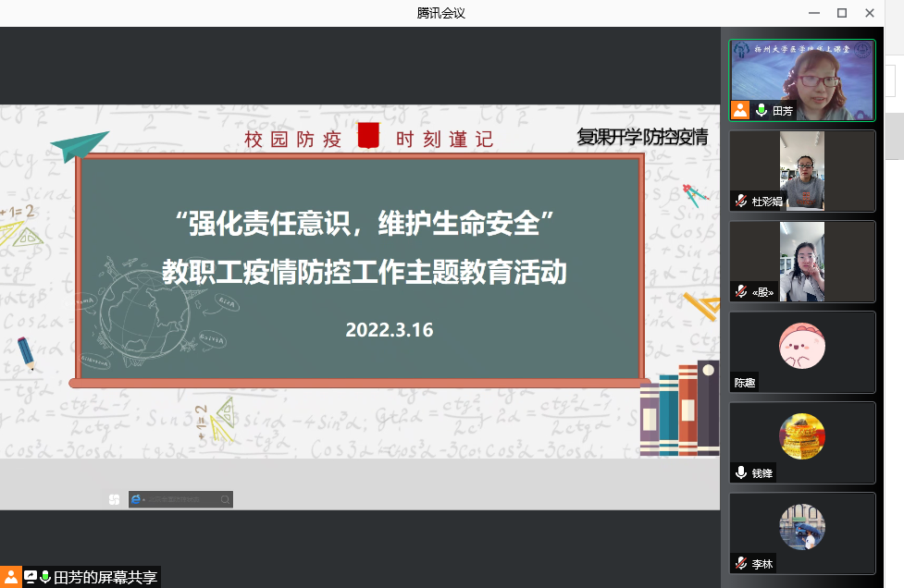Click «殷» muted microphone icon
The width and height of the screenshot is (904, 588).
pyautogui.click(x=741, y=291)
